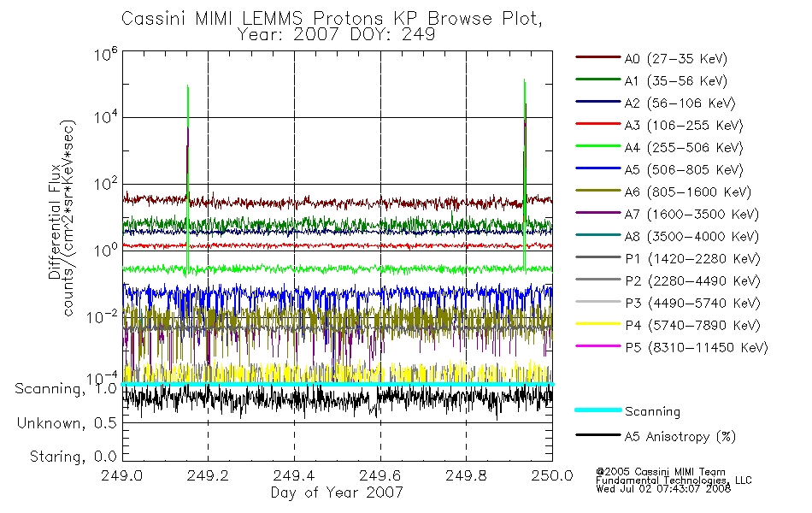Click the A7 (1600-3500 KeV) purple legend line

click(597, 212)
